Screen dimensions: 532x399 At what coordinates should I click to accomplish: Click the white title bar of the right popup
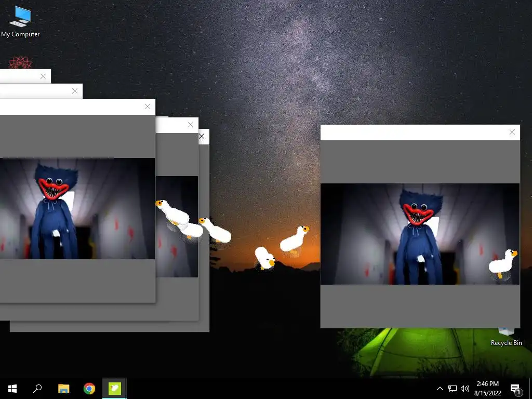(x=420, y=132)
